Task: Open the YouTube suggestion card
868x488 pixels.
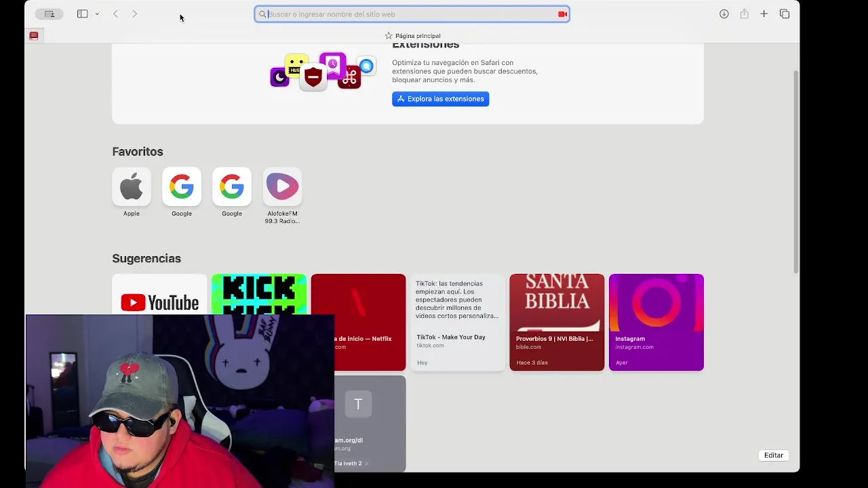Action: 159,294
